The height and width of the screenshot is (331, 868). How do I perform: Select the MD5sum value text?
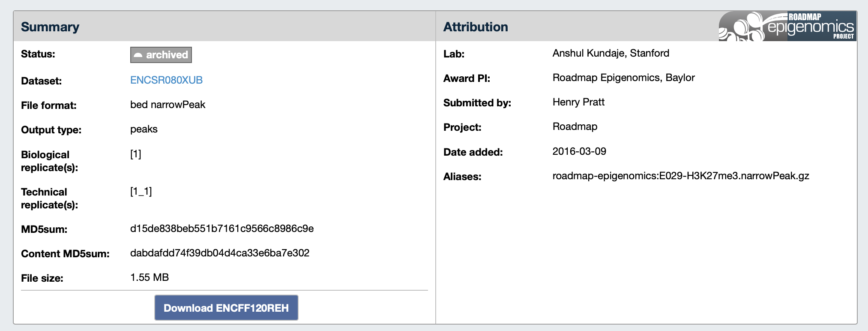pos(222,229)
